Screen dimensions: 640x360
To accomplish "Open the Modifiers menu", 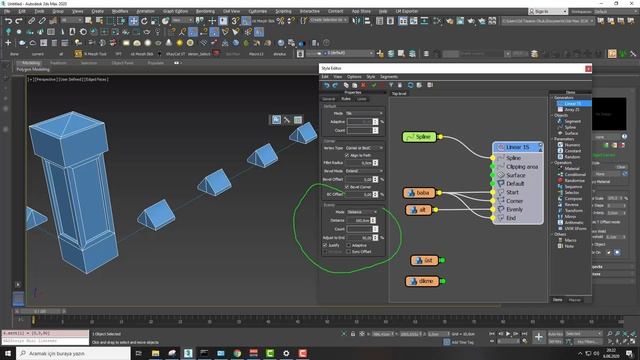I will coord(120,11).
